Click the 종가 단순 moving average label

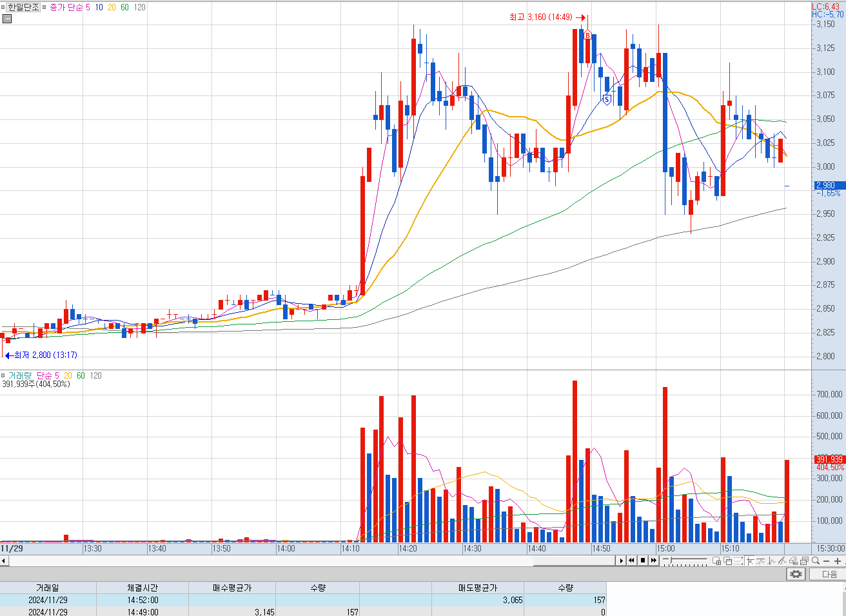tap(67, 7)
